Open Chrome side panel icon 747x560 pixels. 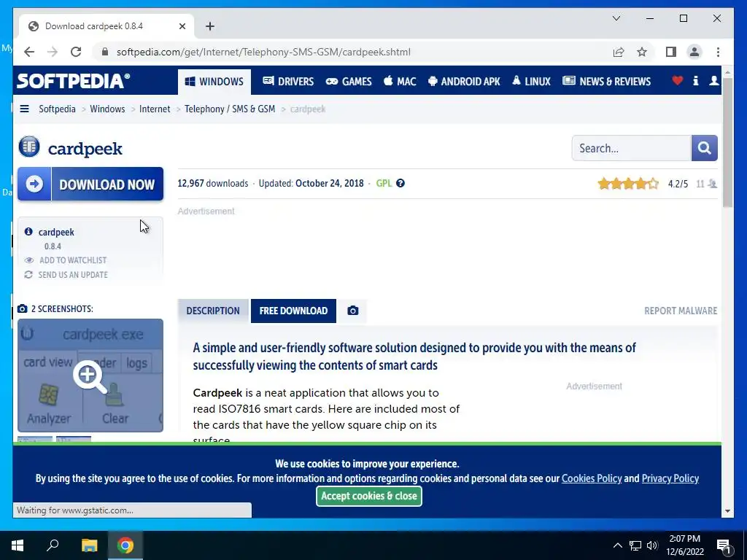(671, 52)
